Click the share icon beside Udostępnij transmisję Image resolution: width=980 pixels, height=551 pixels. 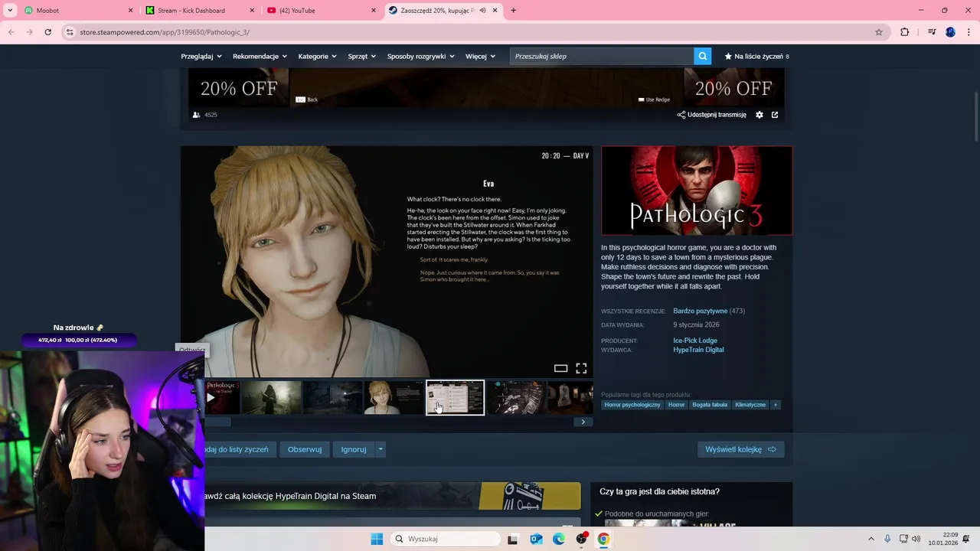(x=681, y=115)
